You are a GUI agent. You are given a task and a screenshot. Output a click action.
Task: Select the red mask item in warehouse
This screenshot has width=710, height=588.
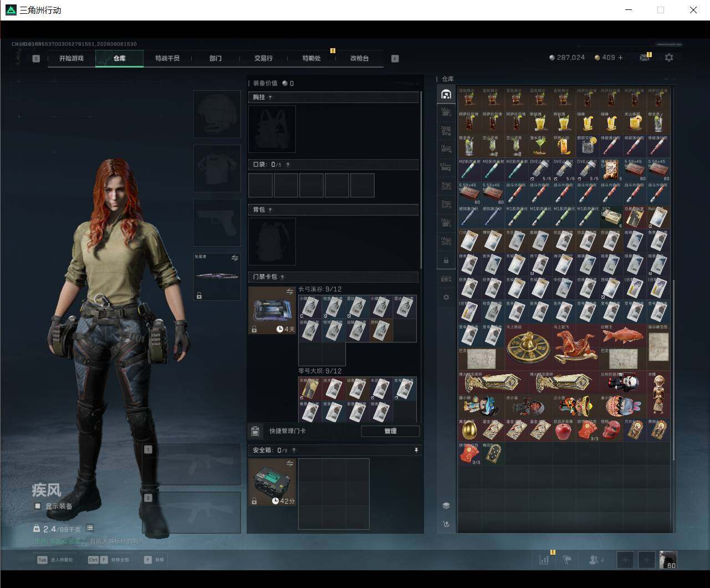[611, 430]
